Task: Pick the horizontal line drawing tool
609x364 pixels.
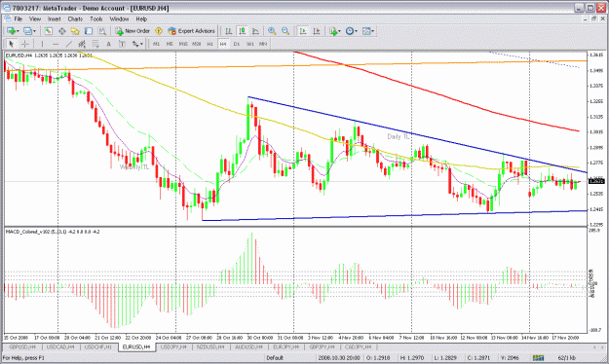Action: (x=56, y=44)
